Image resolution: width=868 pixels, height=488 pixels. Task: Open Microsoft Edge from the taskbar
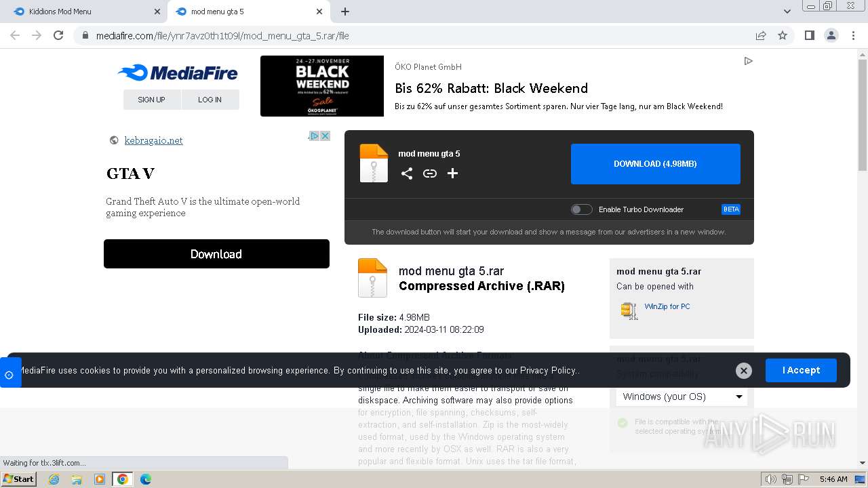pos(145,479)
